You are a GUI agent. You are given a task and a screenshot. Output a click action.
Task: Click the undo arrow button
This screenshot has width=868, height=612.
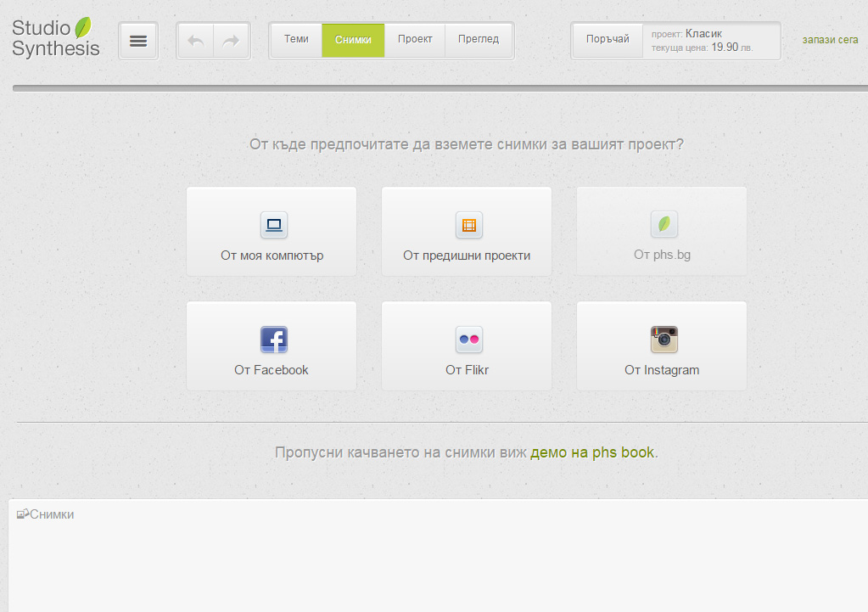(195, 41)
